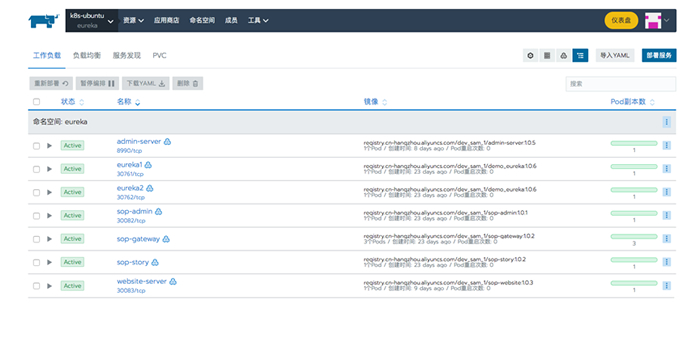Expand the admin-server row
Viewport: 700px width, 363px height.
point(50,146)
